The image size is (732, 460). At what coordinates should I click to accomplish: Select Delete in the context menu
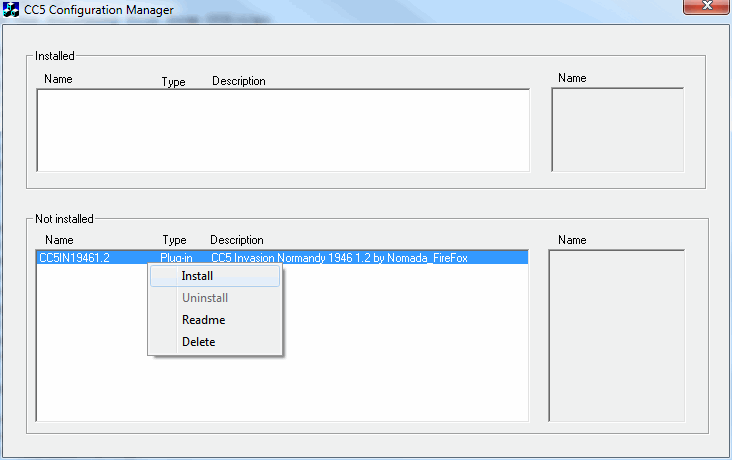coord(198,342)
